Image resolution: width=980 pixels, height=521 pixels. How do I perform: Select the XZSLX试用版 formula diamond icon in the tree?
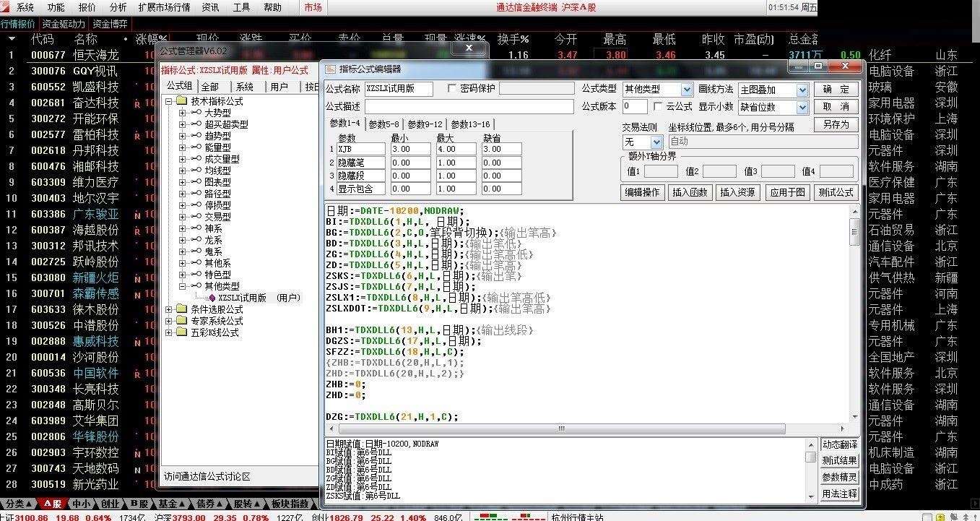coord(212,298)
